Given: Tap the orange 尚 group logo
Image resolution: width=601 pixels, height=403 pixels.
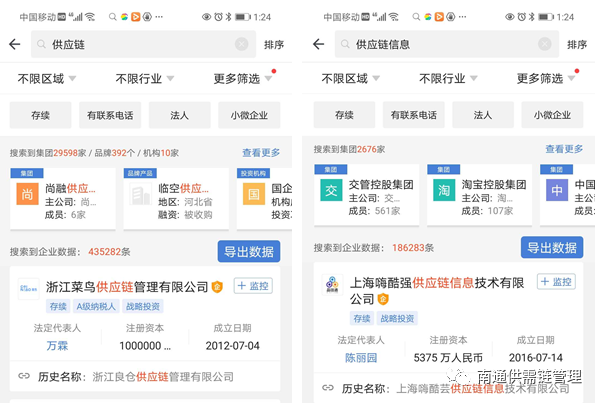Looking at the screenshot, I should click(27, 194).
